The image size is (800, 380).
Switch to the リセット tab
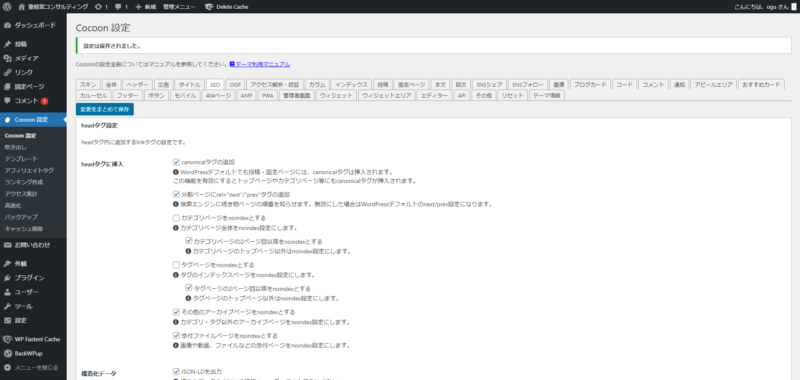click(x=511, y=95)
